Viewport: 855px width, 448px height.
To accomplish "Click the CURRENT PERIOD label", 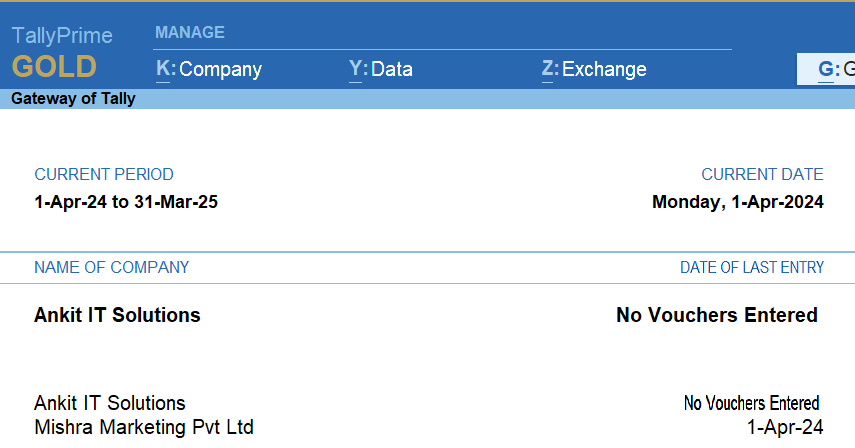I will 104,174.
